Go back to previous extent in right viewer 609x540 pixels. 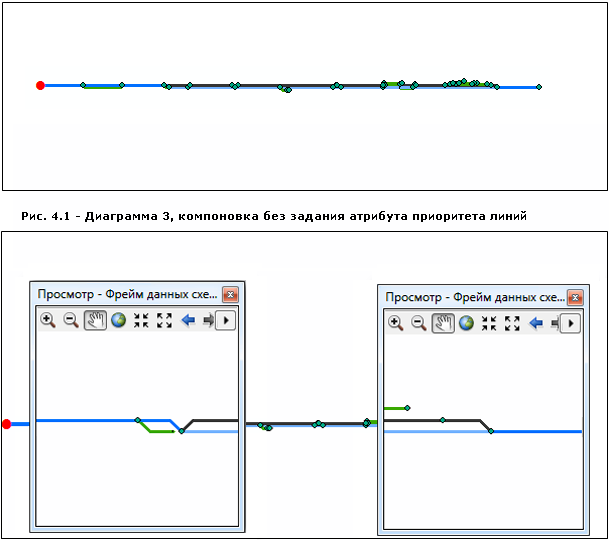[x=536, y=323]
